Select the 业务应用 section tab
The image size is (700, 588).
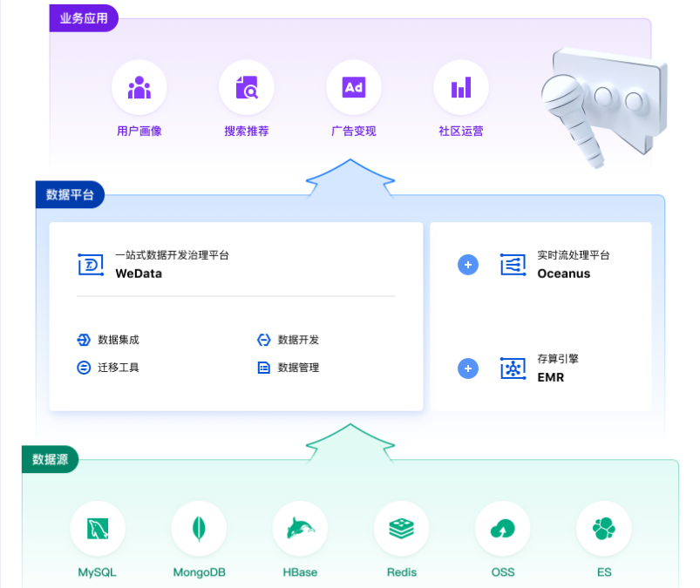click(x=84, y=18)
